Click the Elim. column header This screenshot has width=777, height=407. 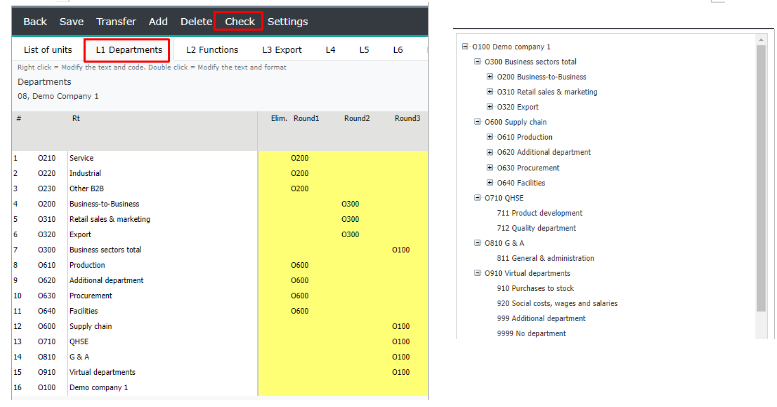(x=279, y=118)
